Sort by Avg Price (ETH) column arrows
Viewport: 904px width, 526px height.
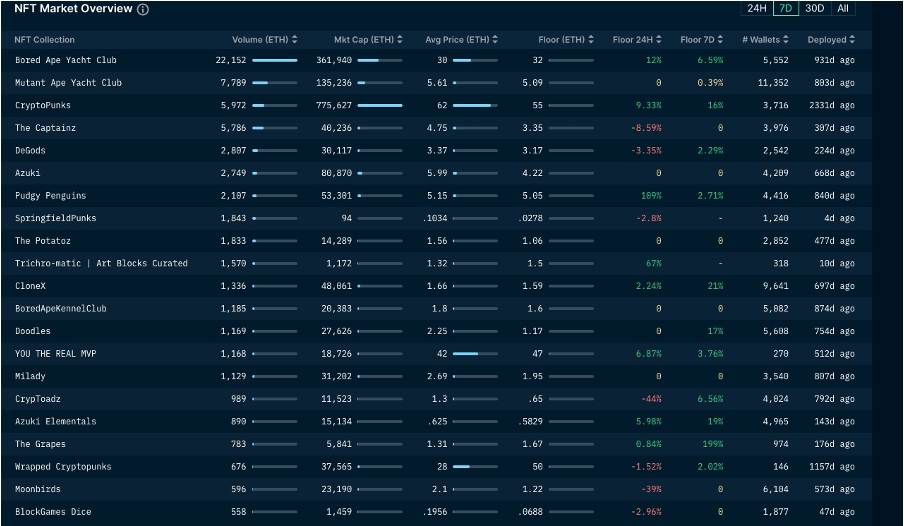coord(496,40)
